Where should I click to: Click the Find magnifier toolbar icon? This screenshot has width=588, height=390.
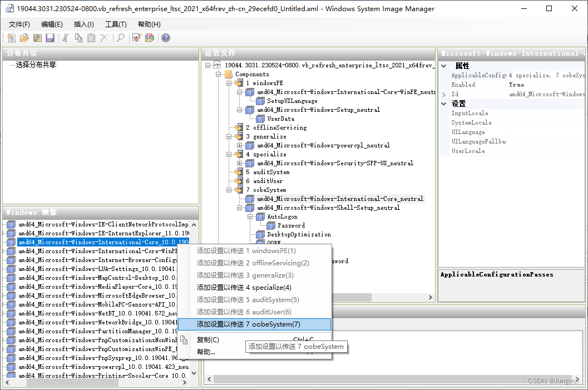click(120, 38)
